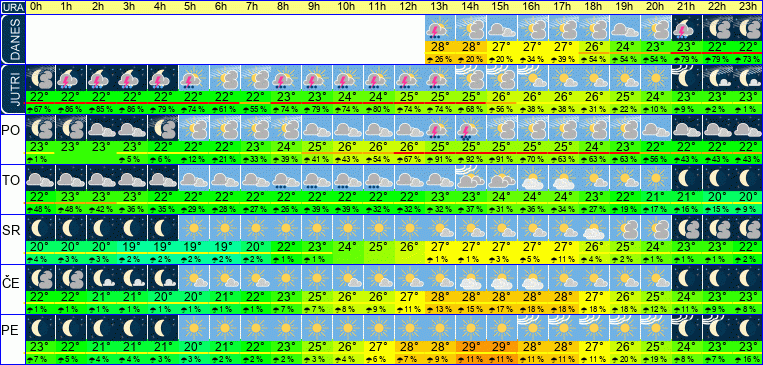Image resolution: width=763 pixels, height=365 pixels.
Task: Click the SR 12h sun icon
Action: [409, 228]
